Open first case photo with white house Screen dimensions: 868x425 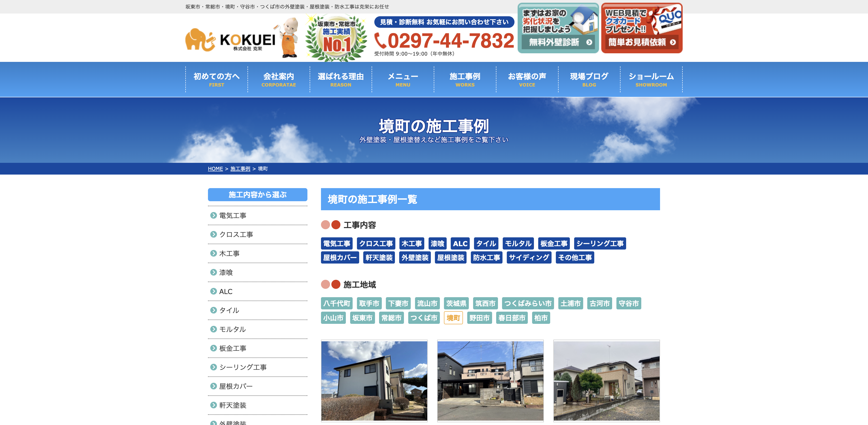[x=374, y=381]
